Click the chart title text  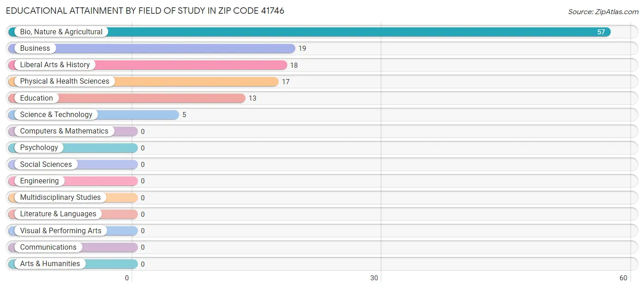145,11
